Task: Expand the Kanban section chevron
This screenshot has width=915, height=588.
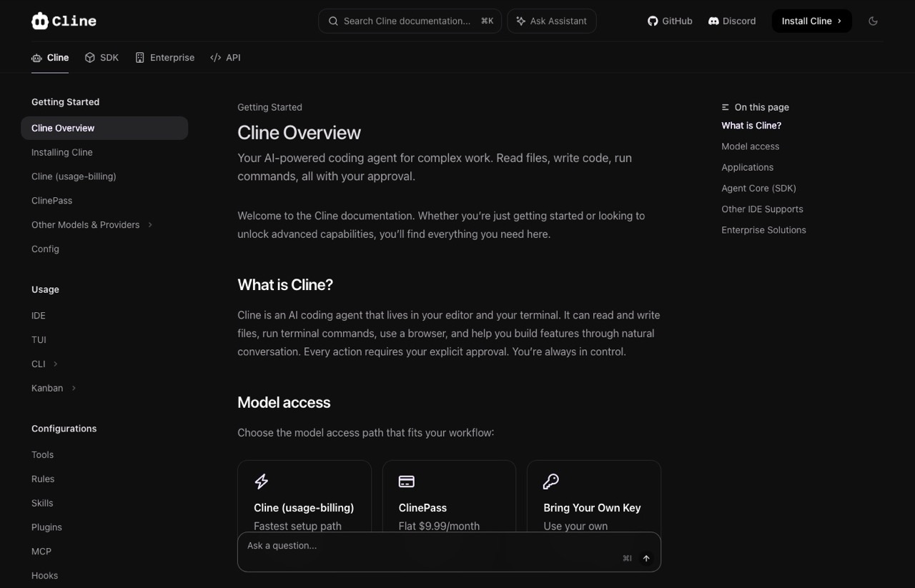Action: click(x=74, y=389)
